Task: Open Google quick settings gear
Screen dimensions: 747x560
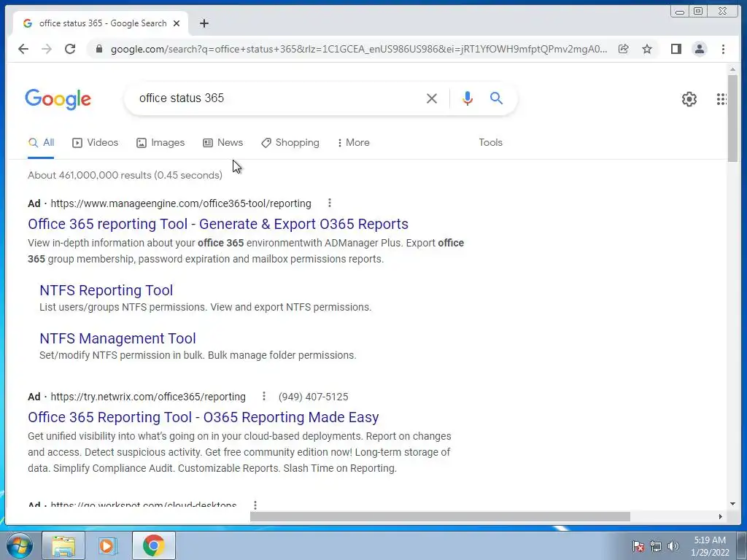Action: pyautogui.click(x=689, y=99)
